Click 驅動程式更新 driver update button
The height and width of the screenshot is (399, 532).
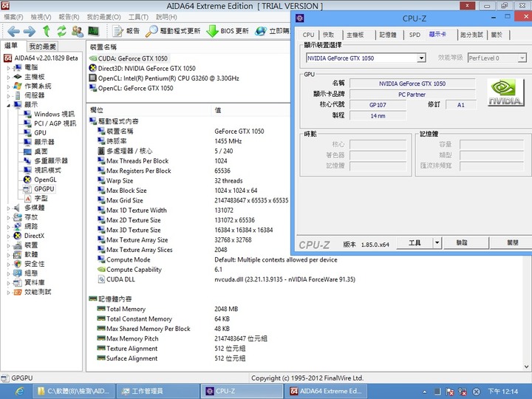coord(173,31)
